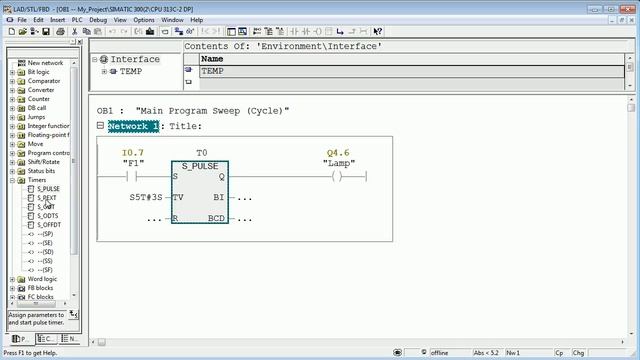The height and width of the screenshot is (360, 640).
Task: Open the File menu
Action: (x=22, y=20)
